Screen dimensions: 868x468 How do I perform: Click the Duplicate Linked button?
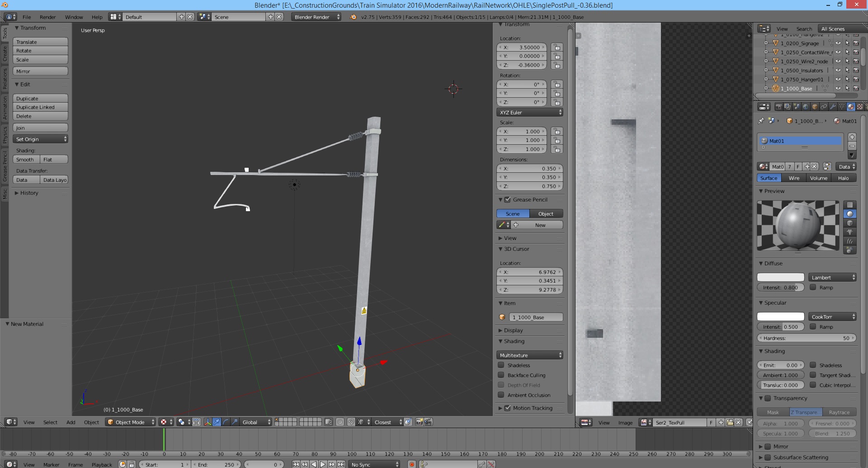pyautogui.click(x=40, y=107)
